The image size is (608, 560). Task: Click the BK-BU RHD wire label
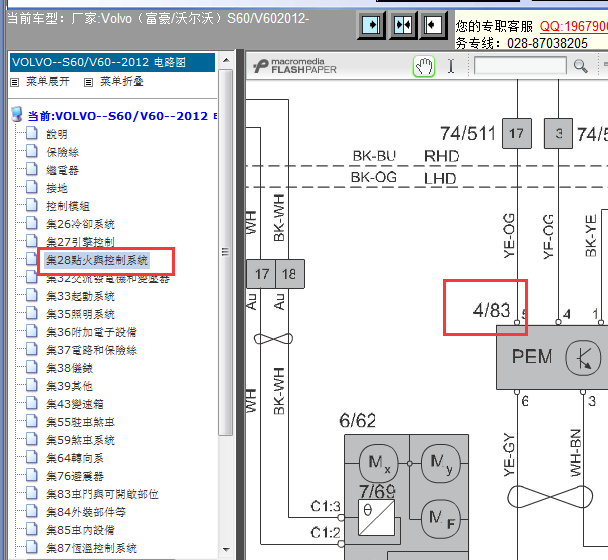click(x=406, y=156)
